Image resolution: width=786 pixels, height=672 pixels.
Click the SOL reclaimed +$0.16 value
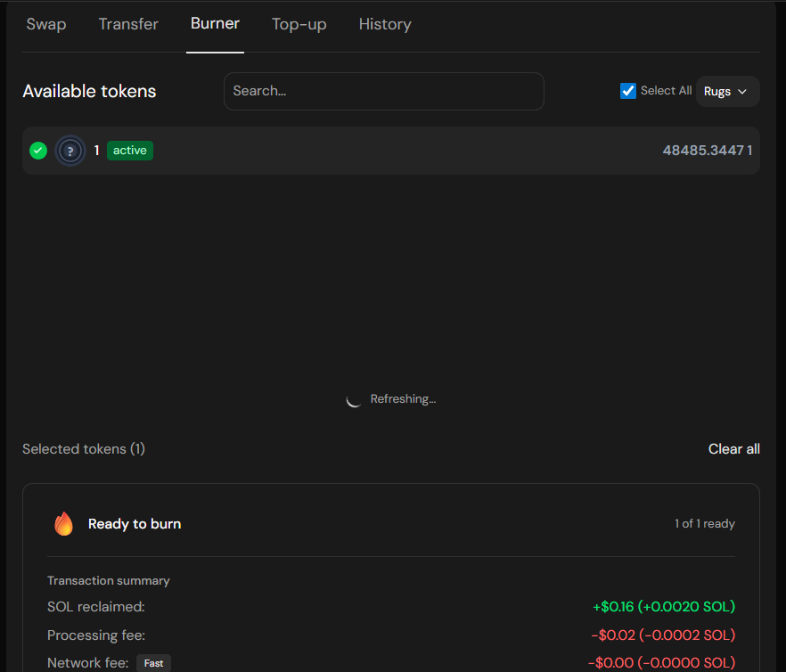click(x=664, y=607)
